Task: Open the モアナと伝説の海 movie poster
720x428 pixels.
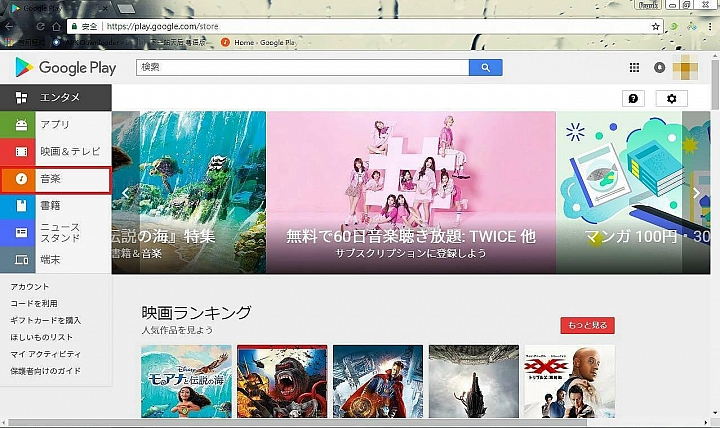Action: [186, 382]
